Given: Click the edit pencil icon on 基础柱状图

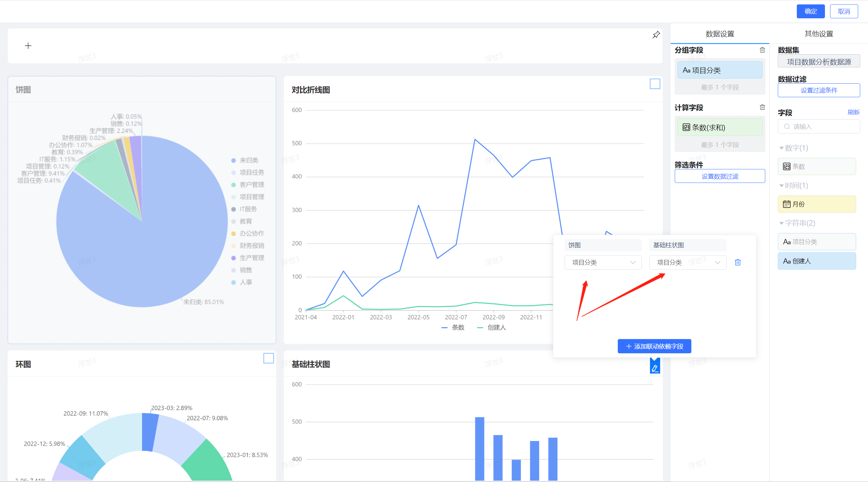Looking at the screenshot, I should click(655, 368).
